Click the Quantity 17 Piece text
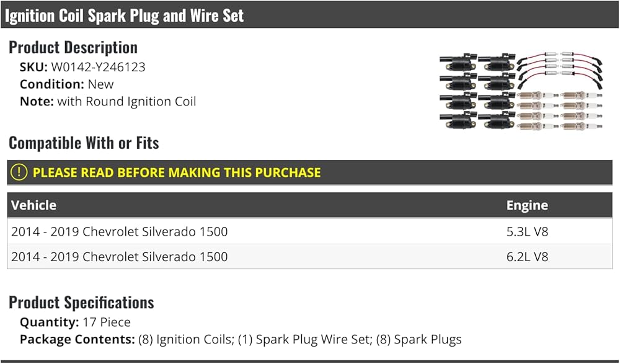This screenshot has width=620, height=364. click(x=75, y=322)
